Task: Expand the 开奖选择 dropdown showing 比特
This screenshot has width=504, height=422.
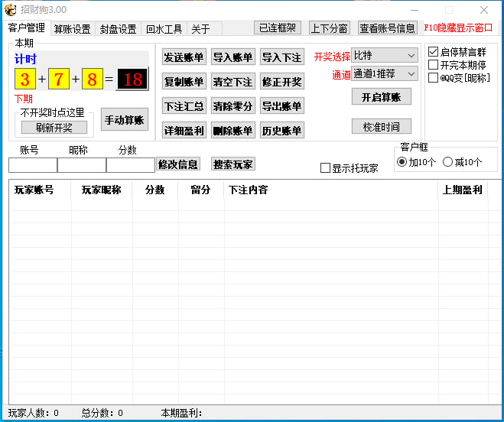Action: pyautogui.click(x=385, y=56)
